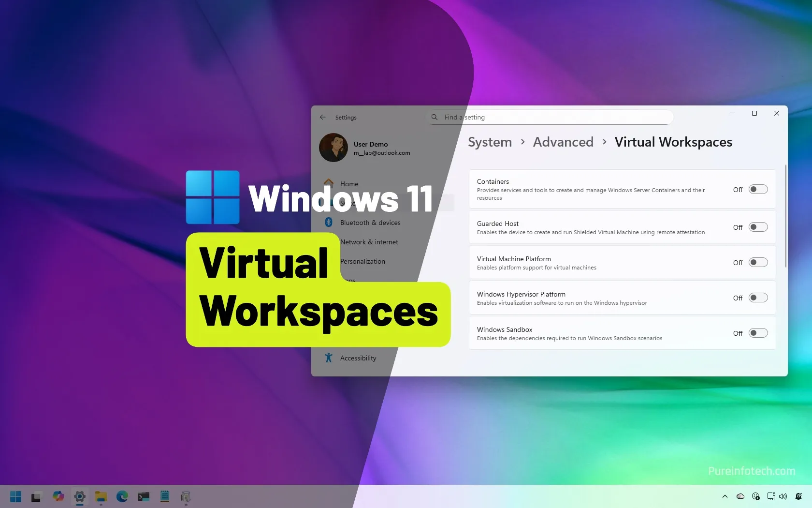Navigate back using the Settings back arrow
This screenshot has width=812, height=508.
tap(322, 117)
